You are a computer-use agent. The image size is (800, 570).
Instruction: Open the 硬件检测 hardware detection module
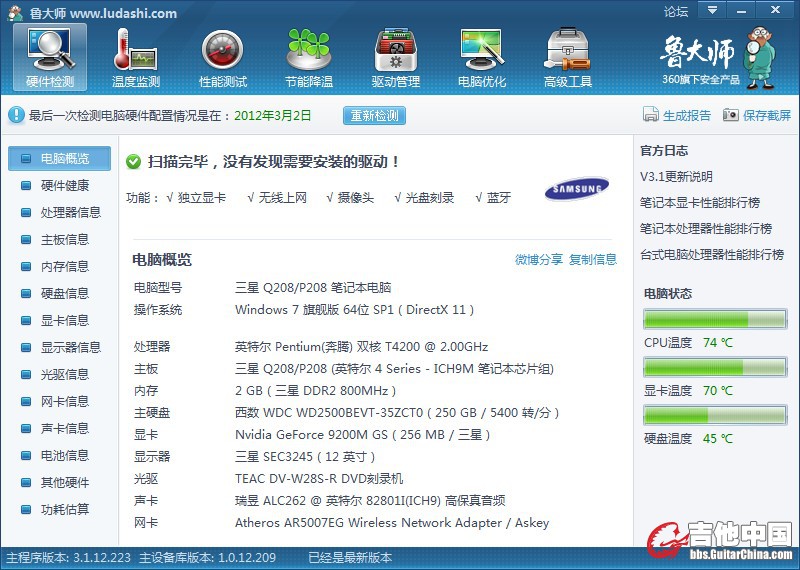(50, 58)
